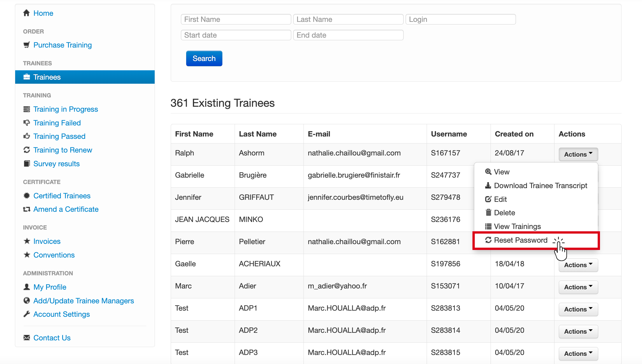This screenshot has width=642, height=364.
Task: Click the Training Failed thumbs-down icon
Action: pyautogui.click(x=27, y=123)
